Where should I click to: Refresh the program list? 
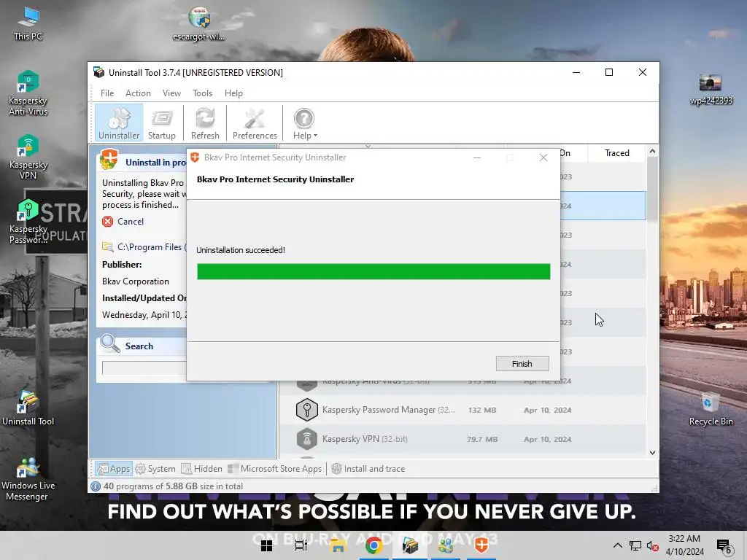pos(205,122)
